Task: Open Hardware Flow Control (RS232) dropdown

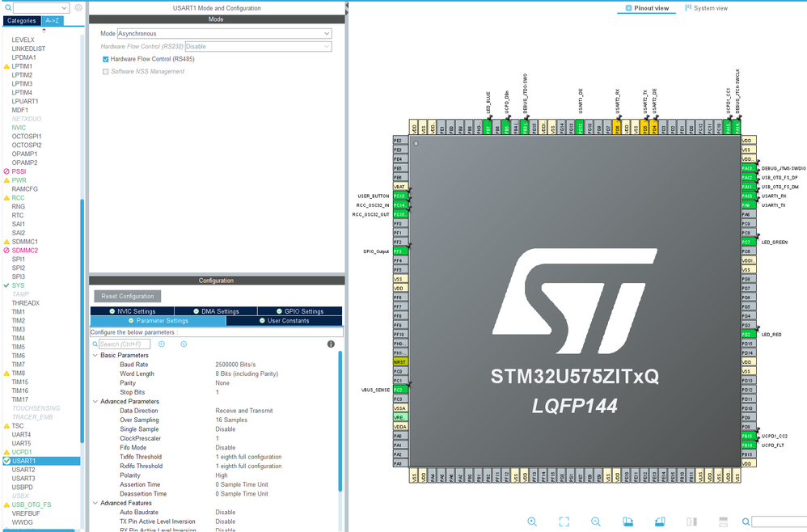Action: coord(259,46)
